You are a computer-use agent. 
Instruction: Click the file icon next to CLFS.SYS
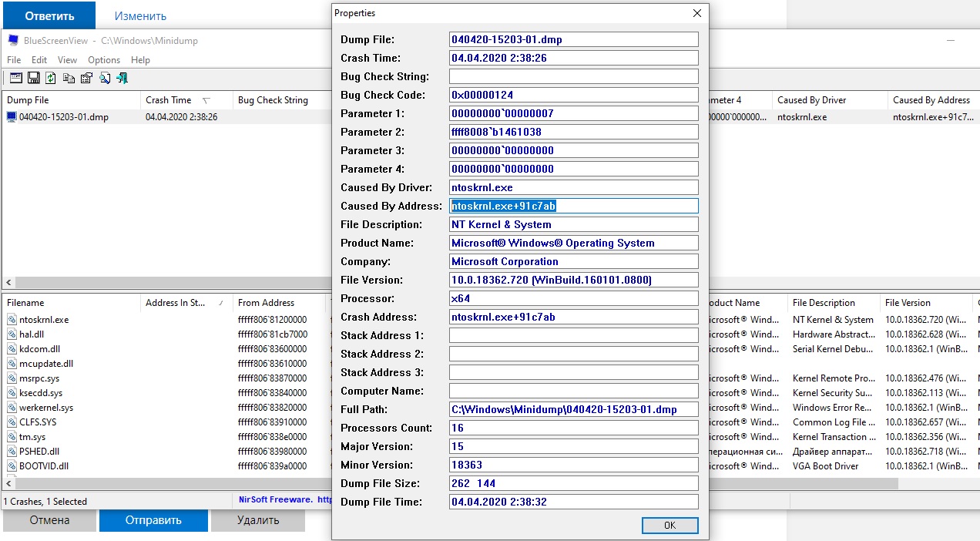click(12, 422)
